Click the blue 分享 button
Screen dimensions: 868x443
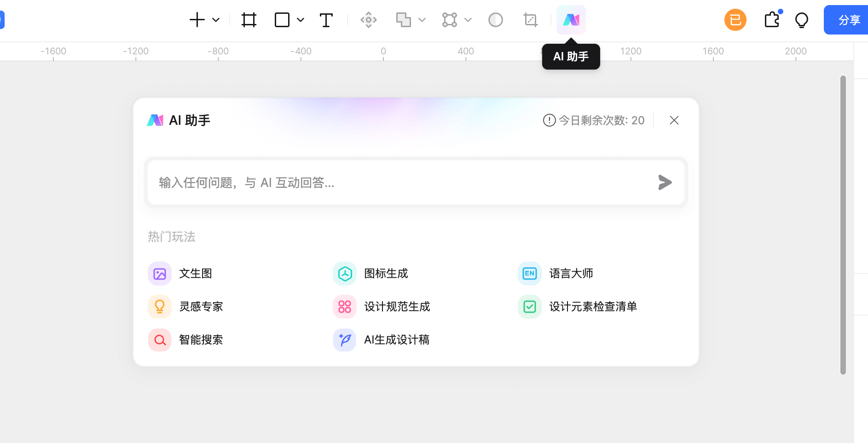click(849, 20)
